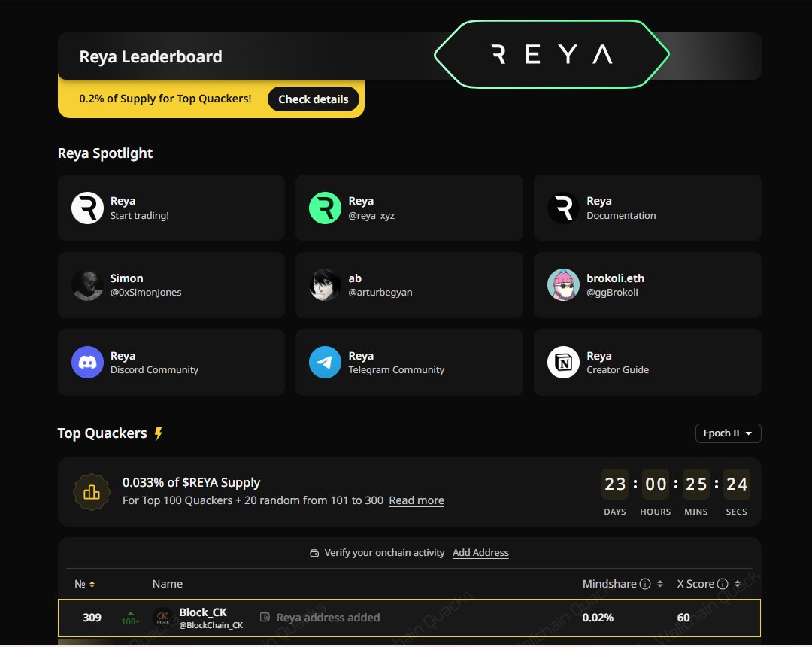The image size is (812, 647).
Task: Click the Discord Community card text
Action: (154, 370)
